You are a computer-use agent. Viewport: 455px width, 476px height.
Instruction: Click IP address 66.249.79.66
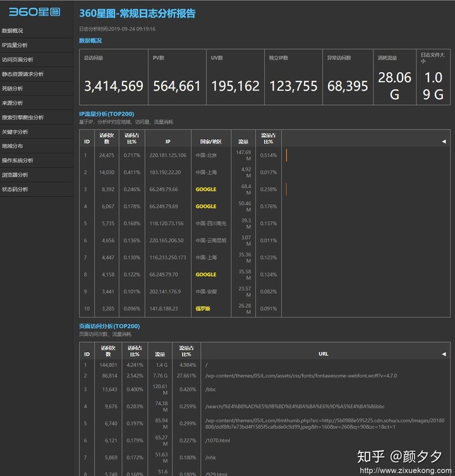coord(164,189)
